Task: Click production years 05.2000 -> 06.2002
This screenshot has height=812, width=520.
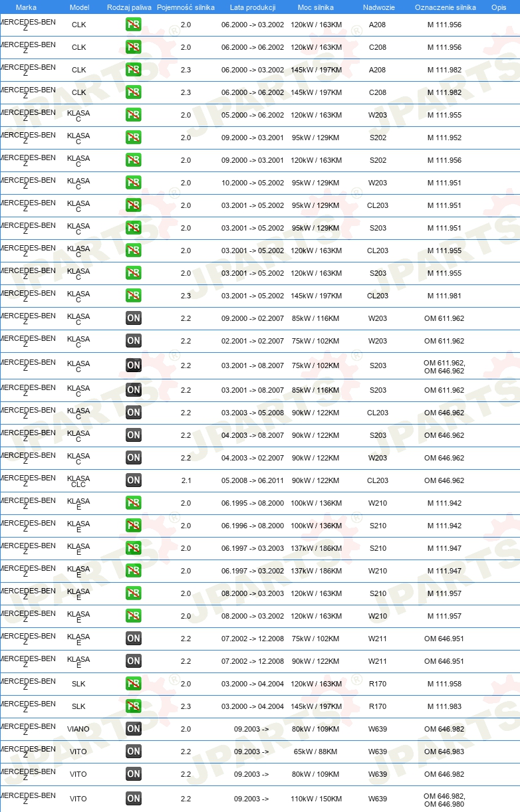Action: 253,115
